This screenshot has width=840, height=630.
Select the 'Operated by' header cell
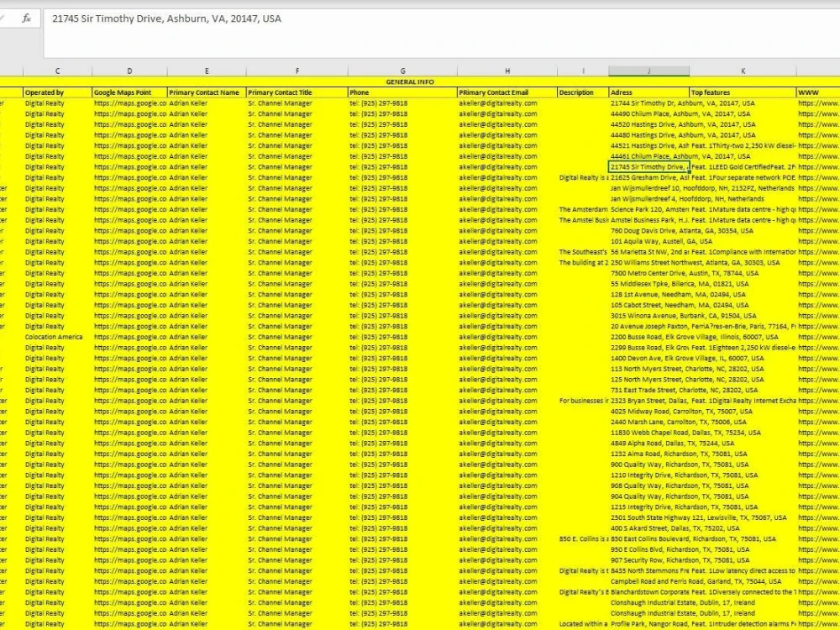pyautogui.click(x=58, y=92)
